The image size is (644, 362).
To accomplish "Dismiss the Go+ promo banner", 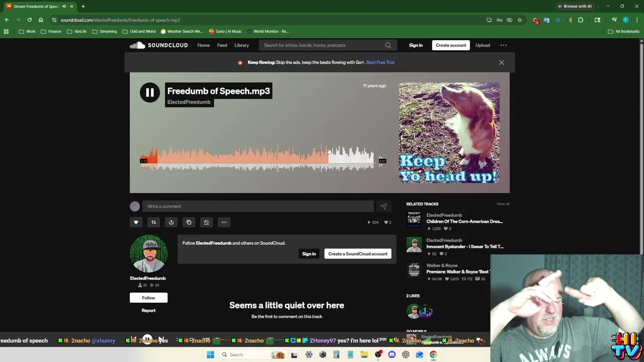I will (501, 62).
